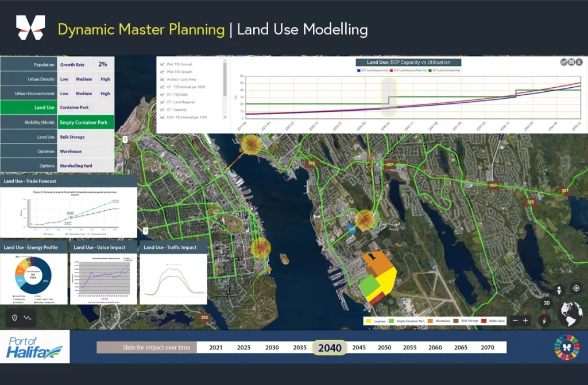
Task: Open the Optimise section
Action: click(29, 151)
